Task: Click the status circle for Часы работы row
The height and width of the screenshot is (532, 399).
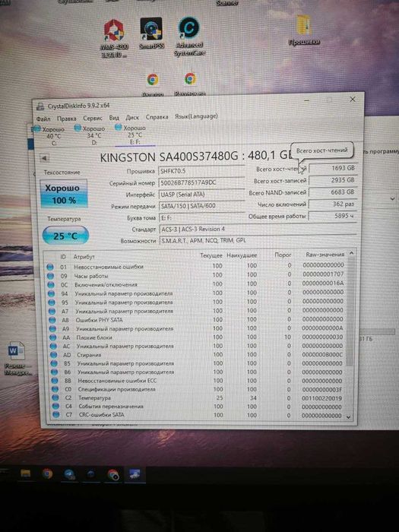Action: pyautogui.click(x=50, y=276)
